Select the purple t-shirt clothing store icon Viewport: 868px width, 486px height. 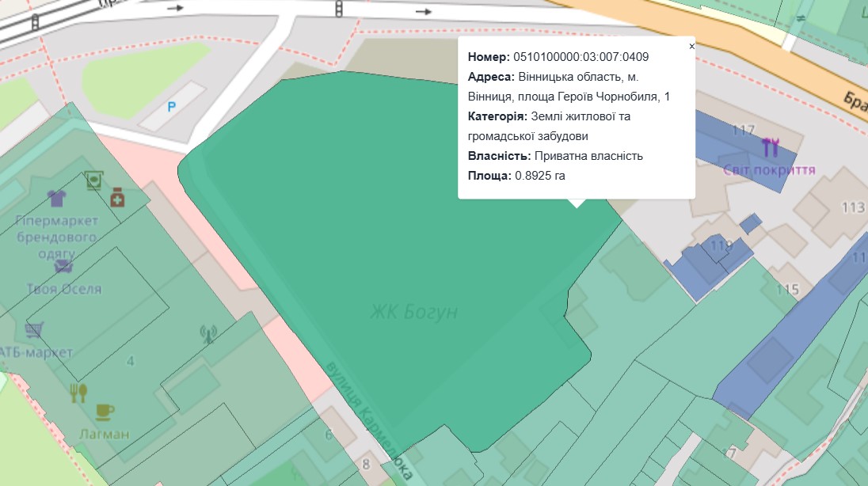point(56,197)
